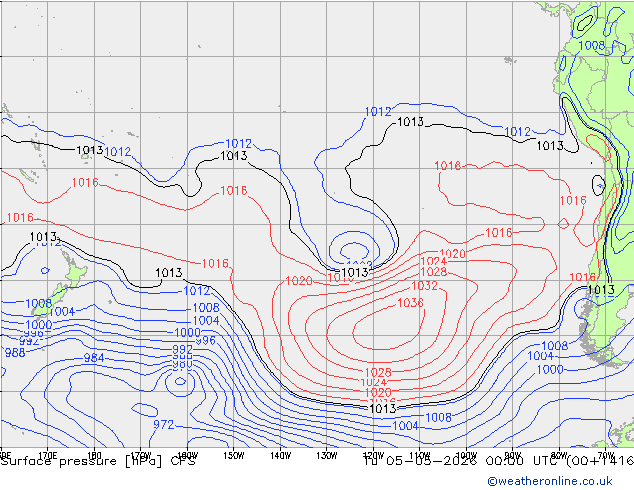
Task: Click the 140W longitude axis label
Action: [x=280, y=456]
